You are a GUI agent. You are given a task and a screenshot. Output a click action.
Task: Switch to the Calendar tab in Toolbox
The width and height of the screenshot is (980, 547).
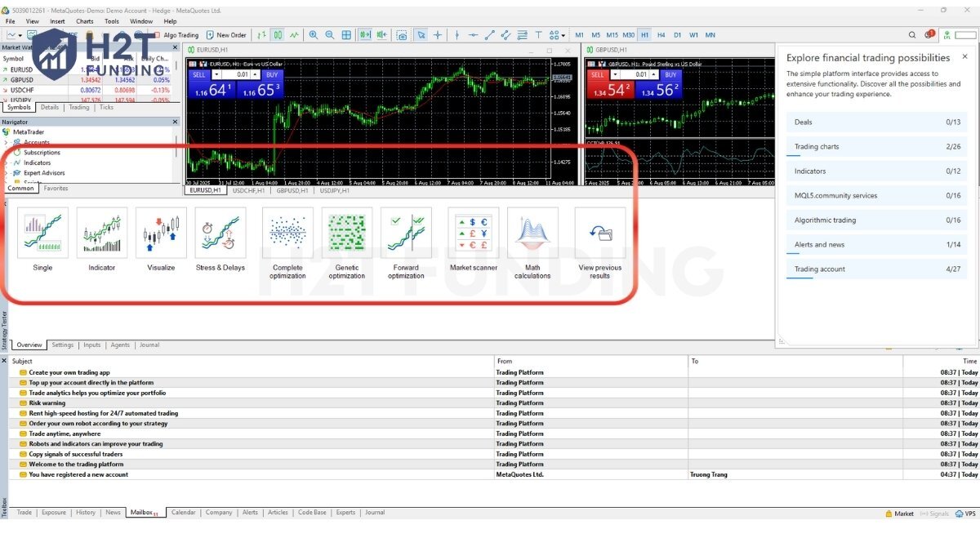183,513
